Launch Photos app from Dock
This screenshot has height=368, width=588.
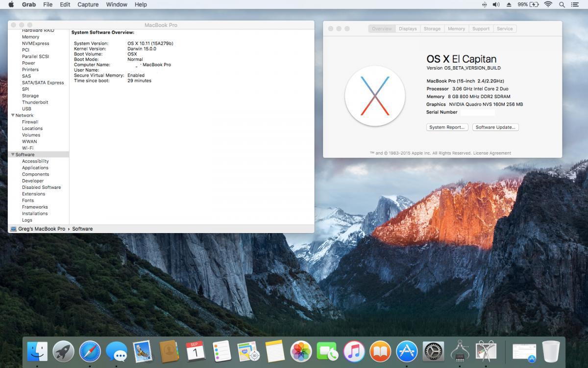pyautogui.click(x=301, y=351)
